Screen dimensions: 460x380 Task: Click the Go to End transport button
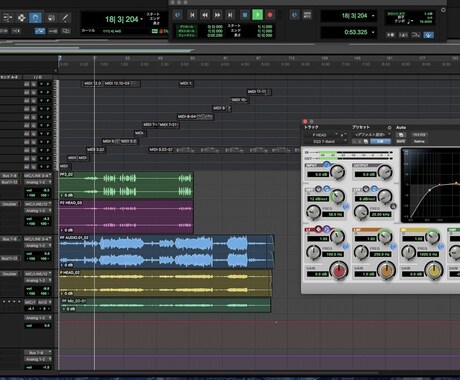(x=230, y=15)
